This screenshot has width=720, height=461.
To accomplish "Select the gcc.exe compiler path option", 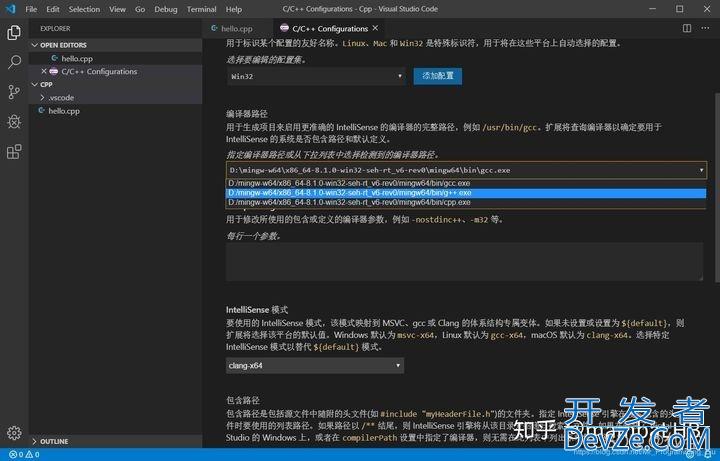I will pos(466,183).
